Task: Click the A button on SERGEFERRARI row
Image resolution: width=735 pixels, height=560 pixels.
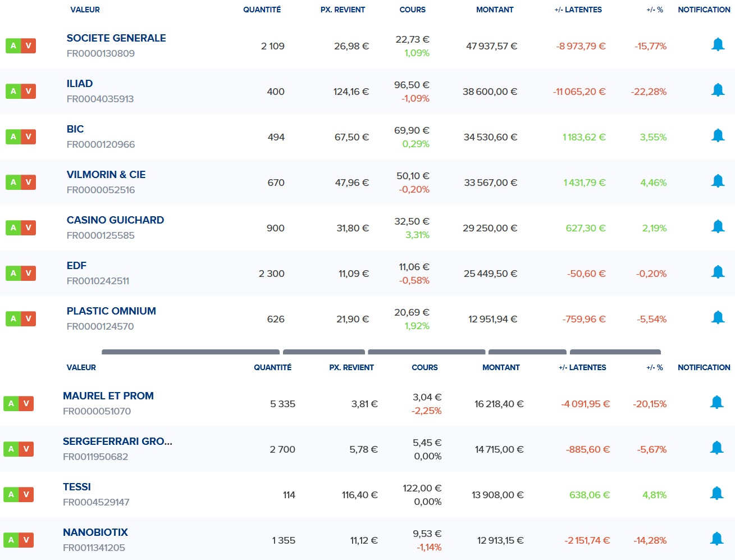Action: 11,449
